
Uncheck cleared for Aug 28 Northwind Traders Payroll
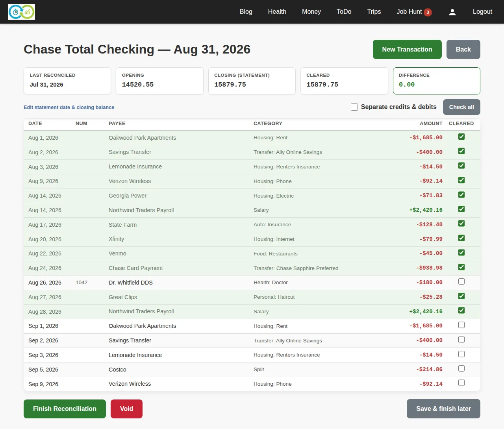461,311
